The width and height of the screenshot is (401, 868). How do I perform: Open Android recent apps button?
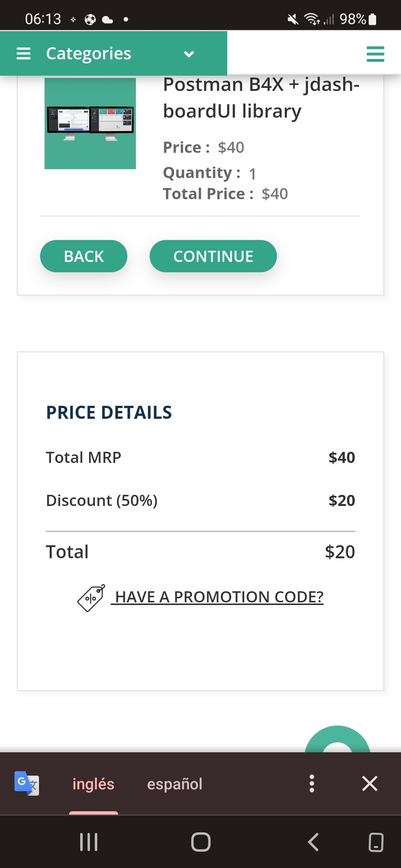click(89, 842)
